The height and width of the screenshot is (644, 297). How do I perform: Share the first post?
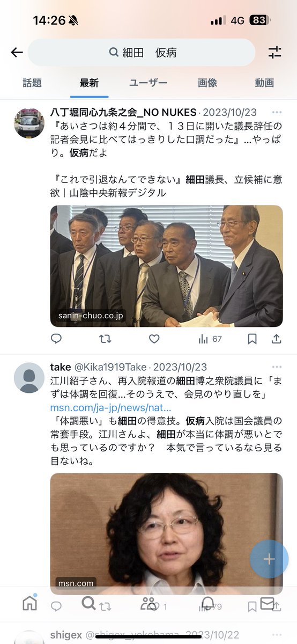point(276,339)
